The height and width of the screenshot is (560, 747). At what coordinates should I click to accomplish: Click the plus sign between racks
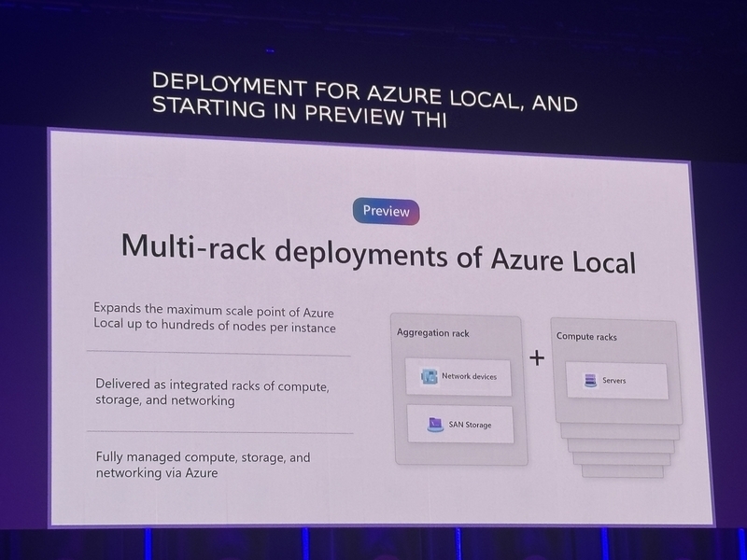click(x=537, y=358)
